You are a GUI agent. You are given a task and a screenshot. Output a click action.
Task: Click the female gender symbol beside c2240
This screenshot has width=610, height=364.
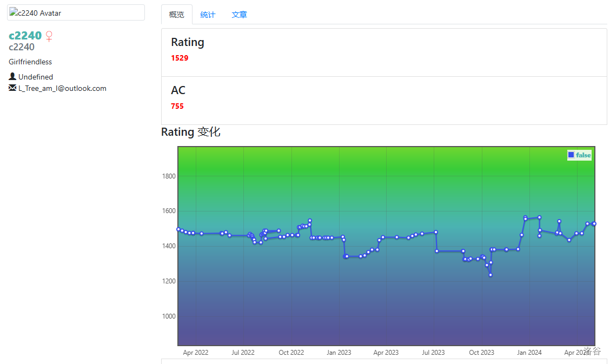pos(49,36)
